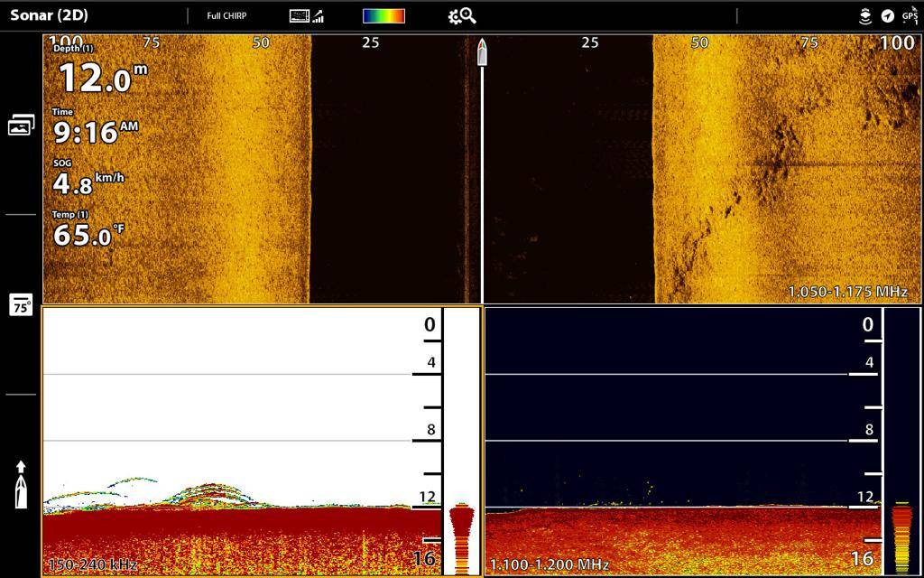Screen dimensions: 924x578
Task: Tap the starboard-side 75 range label
Action: 809,42
